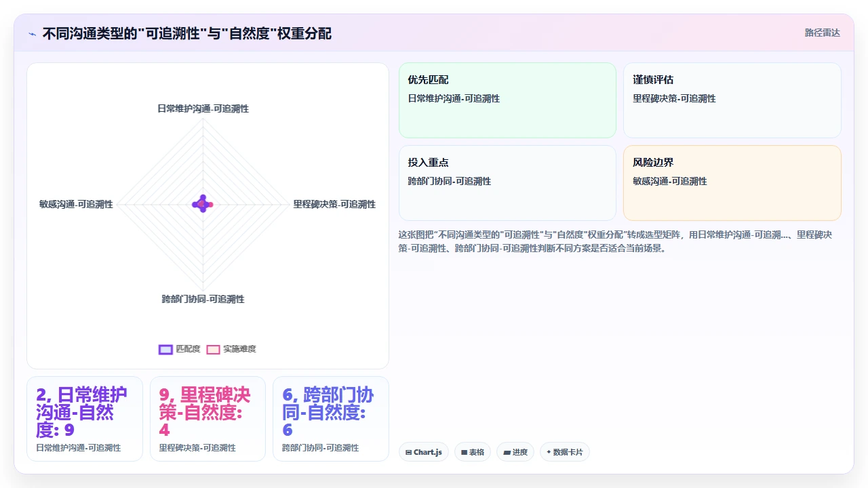
Task: Click the 跨部门协同-可追溯性 radar axis label
Action: pos(203,299)
